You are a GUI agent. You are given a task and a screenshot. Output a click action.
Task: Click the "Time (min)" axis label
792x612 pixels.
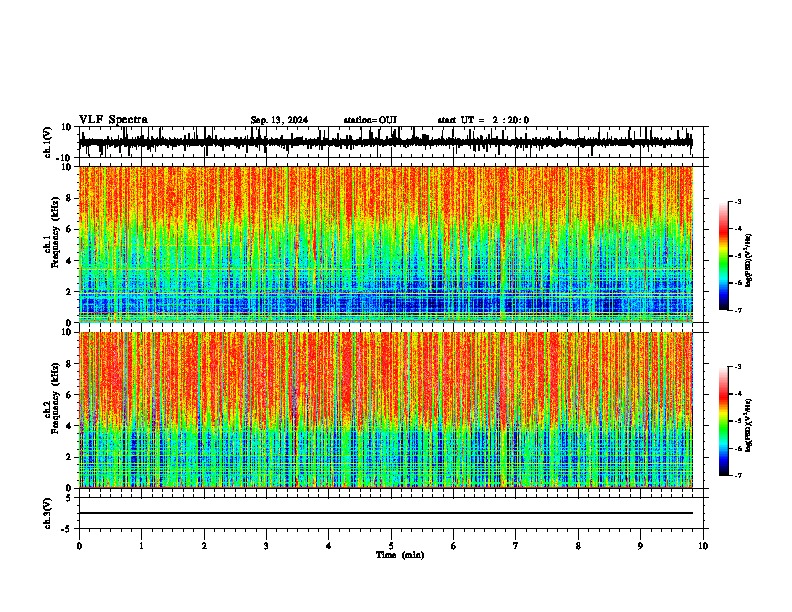pyautogui.click(x=400, y=555)
